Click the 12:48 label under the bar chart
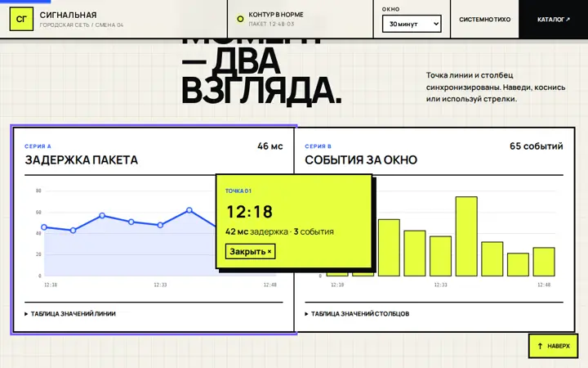 [x=544, y=285]
